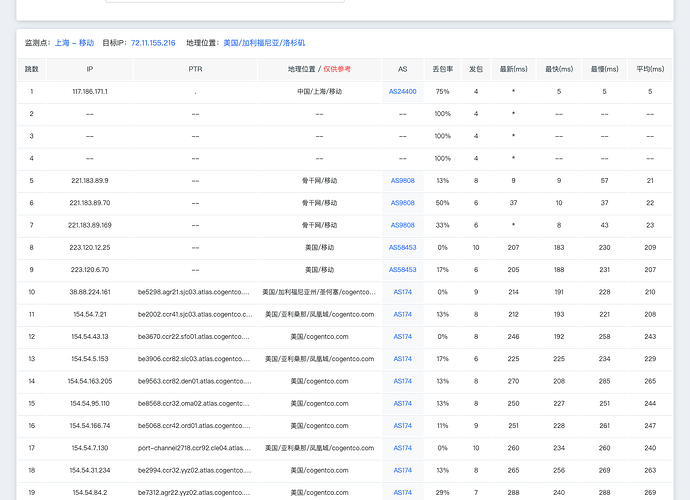The height and width of the screenshot is (500, 690).
Task: Select IP cell 221.183.89.70
Action: [90, 203]
